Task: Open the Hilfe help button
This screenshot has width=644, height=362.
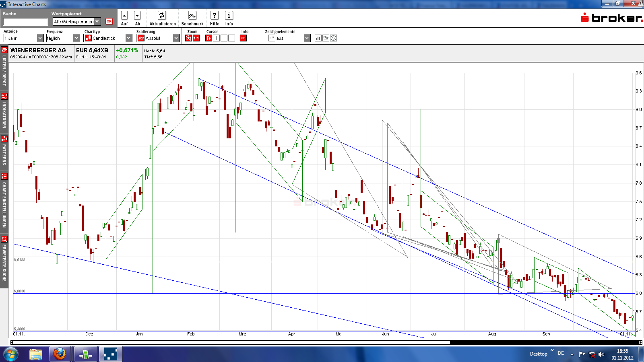Action: pos(214,16)
